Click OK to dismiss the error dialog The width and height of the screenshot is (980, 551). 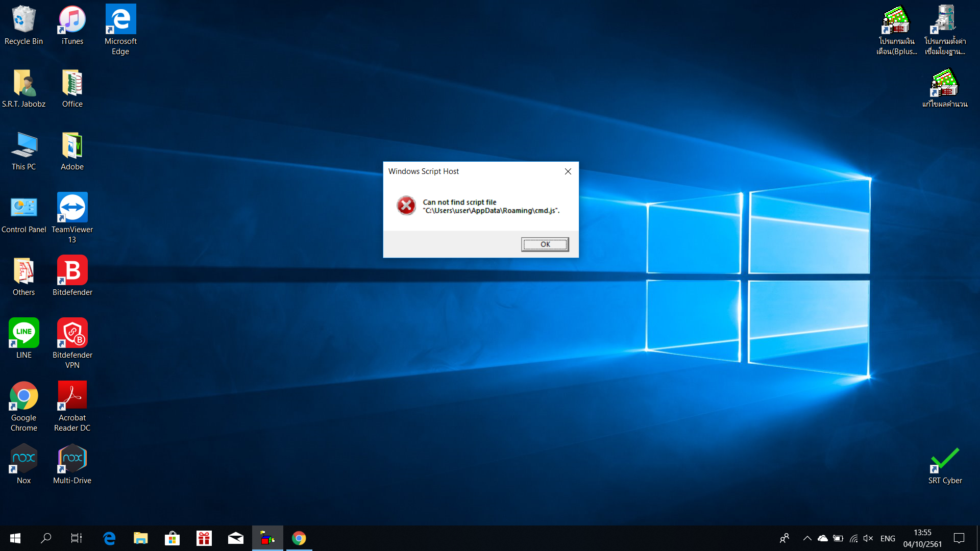click(545, 243)
